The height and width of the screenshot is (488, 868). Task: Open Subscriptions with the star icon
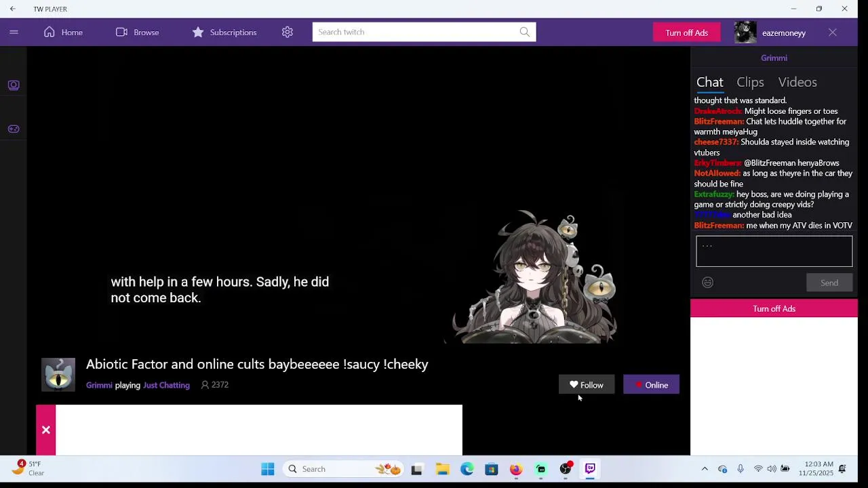pos(224,32)
